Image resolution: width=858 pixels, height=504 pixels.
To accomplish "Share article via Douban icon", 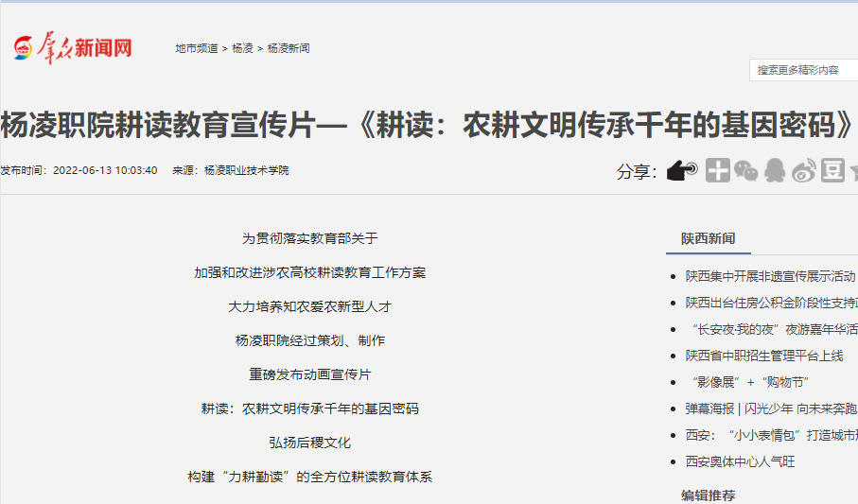I will [x=832, y=170].
